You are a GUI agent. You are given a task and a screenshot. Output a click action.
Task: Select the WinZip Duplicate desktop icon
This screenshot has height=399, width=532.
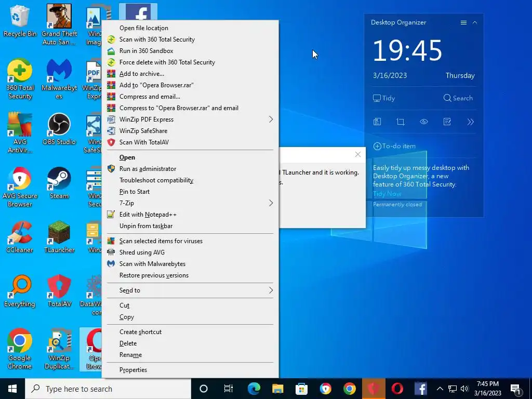(59, 349)
